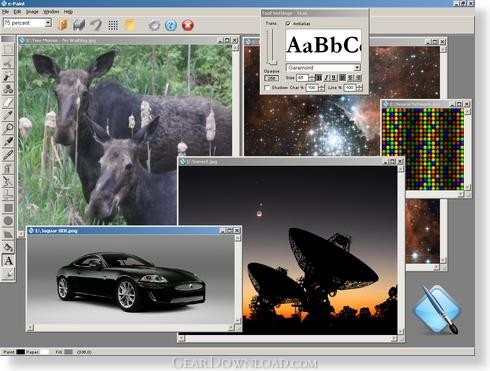
Task: Click the red X cancel toolbar icon
Action: tap(188, 25)
